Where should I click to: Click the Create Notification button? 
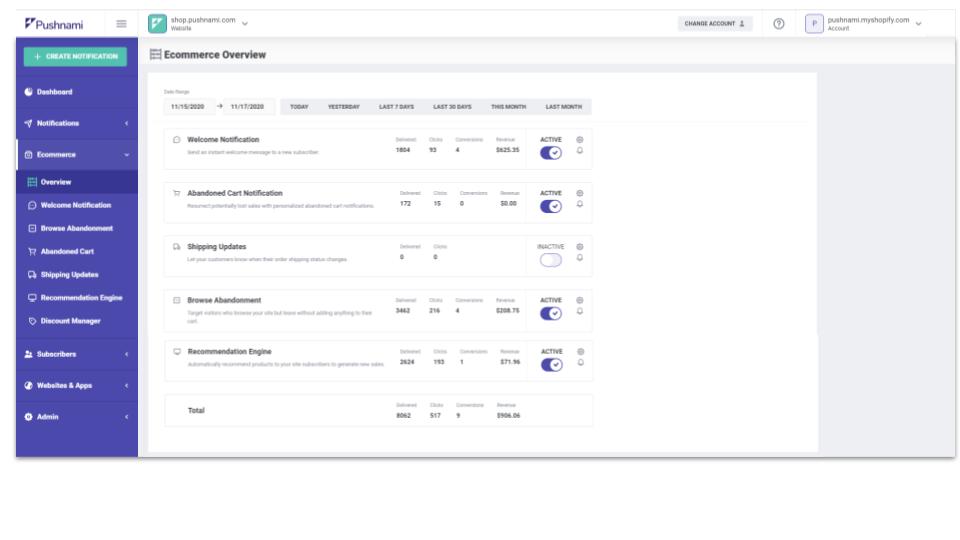point(76,56)
